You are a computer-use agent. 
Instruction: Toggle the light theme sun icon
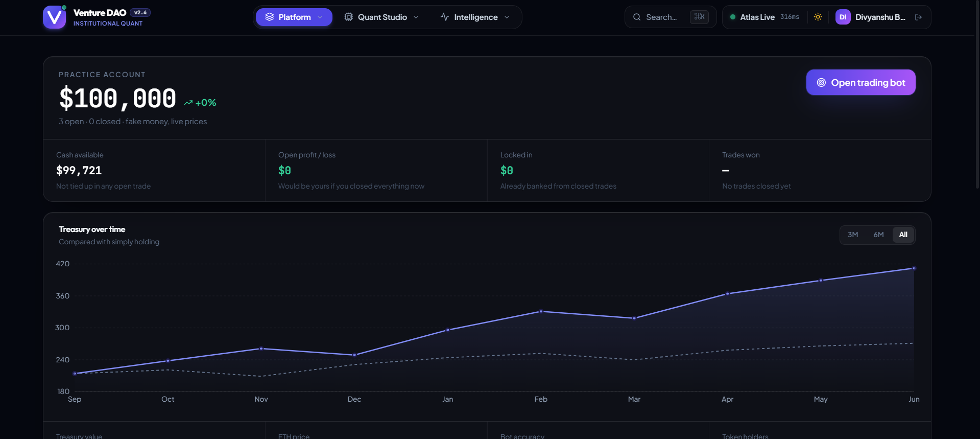818,17
